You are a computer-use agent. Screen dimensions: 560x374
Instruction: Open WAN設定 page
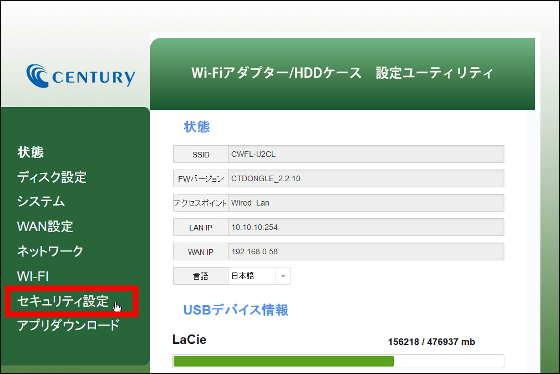(45, 226)
